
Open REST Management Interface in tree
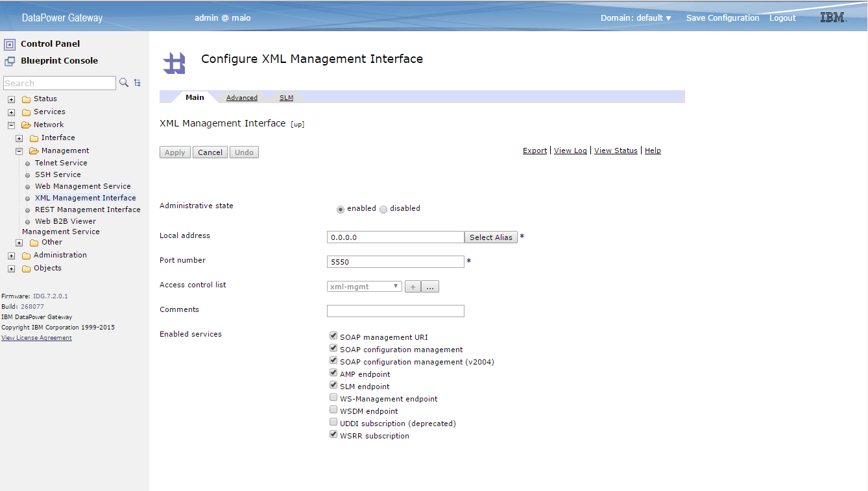tap(88, 210)
